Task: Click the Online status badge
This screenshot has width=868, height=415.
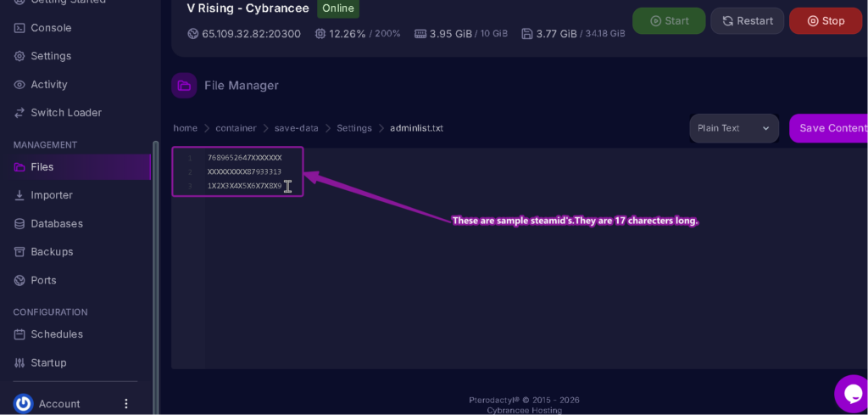Action: [338, 8]
